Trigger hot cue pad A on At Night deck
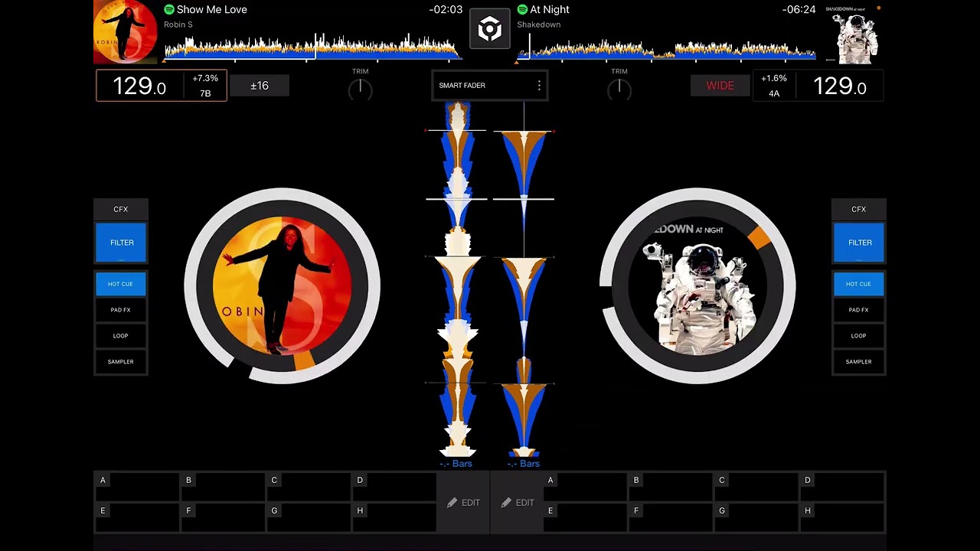The height and width of the screenshot is (551, 980). [x=585, y=487]
